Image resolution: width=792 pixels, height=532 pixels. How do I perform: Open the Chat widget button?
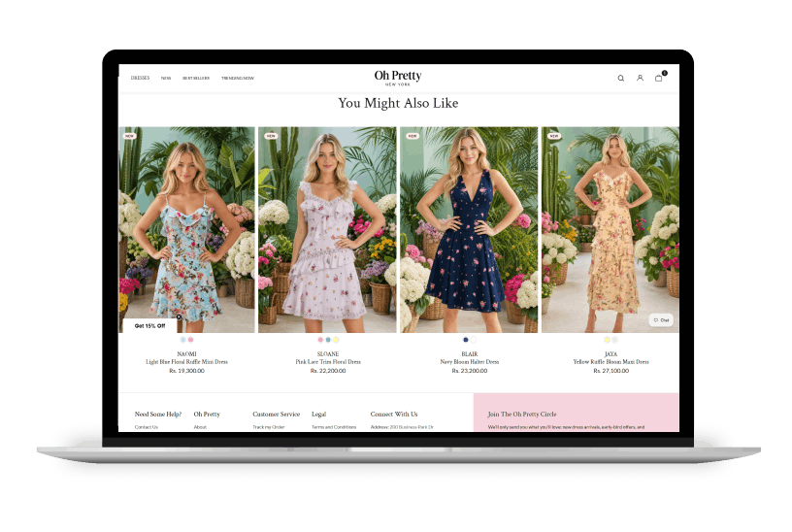click(661, 319)
